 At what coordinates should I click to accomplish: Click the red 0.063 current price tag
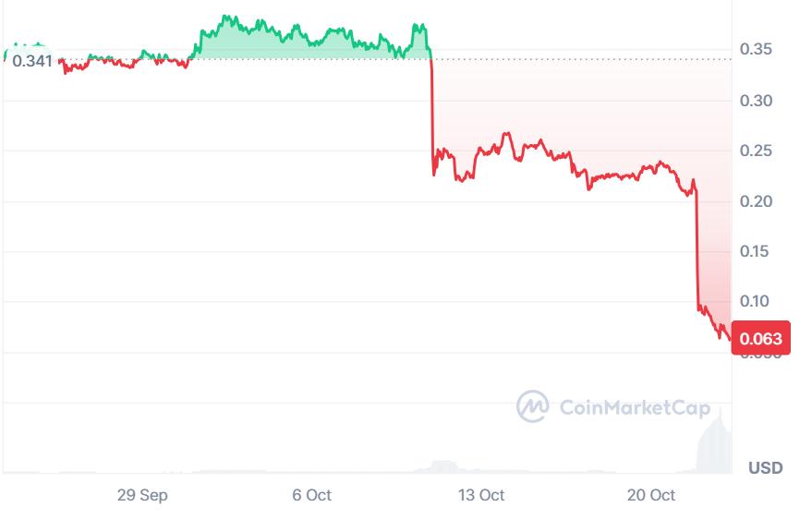(760, 338)
